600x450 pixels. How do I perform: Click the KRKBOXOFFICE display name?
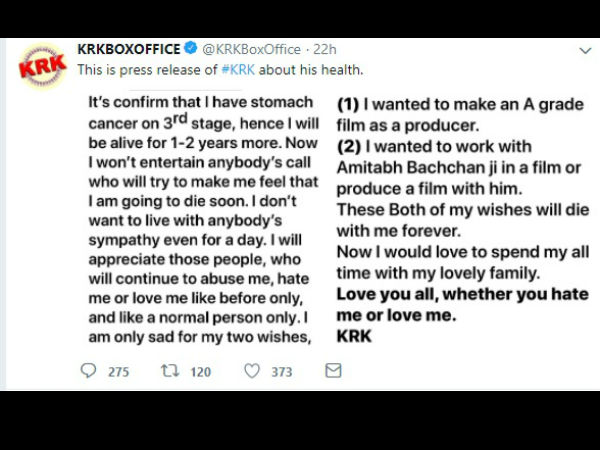click(129, 48)
